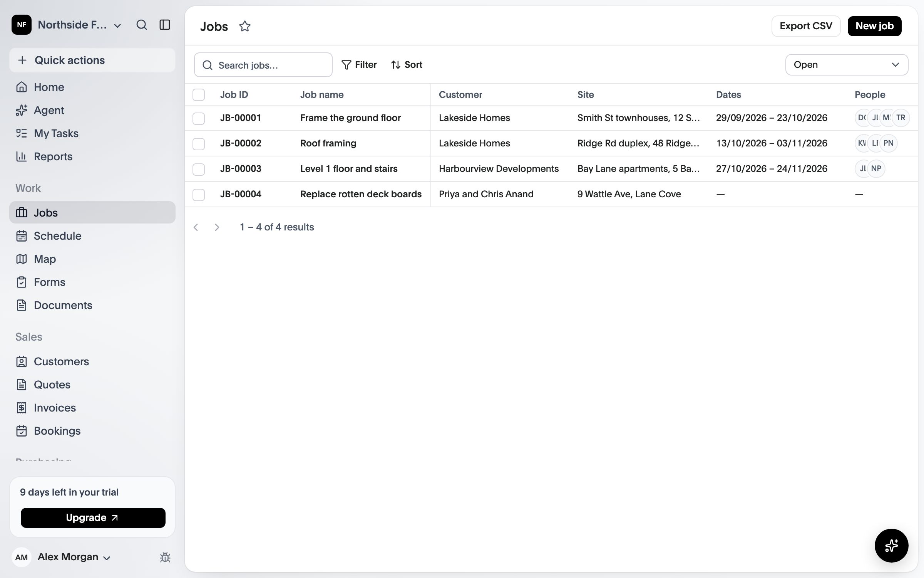Screen dimensions: 924x578
Task: Open the Open status dropdown
Action: pos(847,65)
